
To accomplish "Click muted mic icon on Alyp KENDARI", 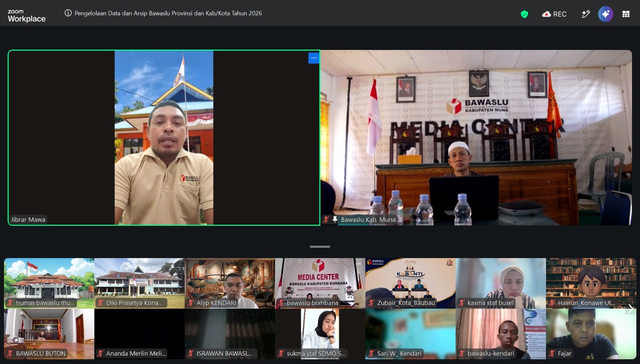I will point(191,303).
